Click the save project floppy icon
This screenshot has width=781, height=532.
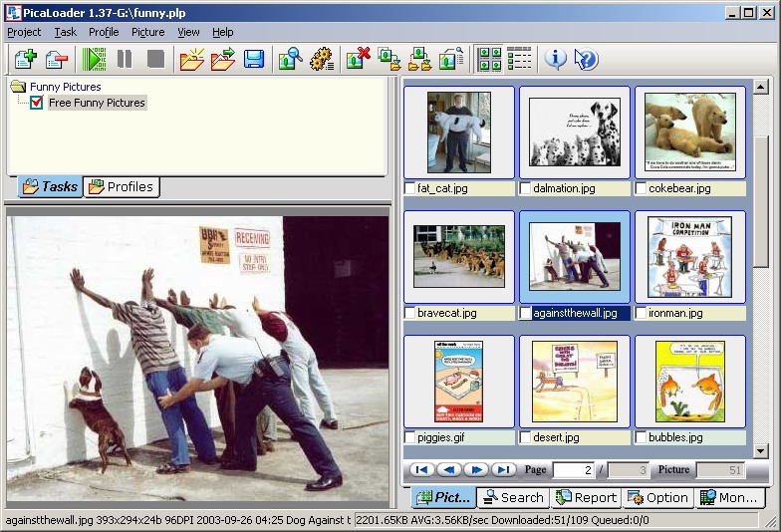tap(254, 59)
